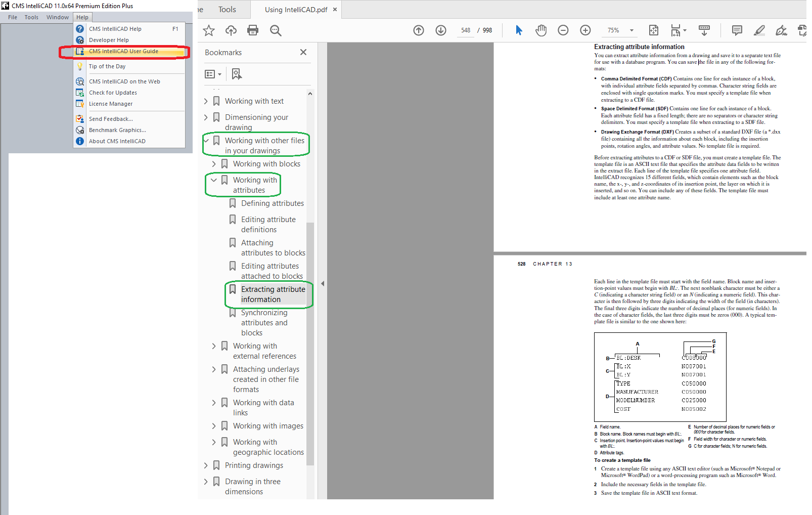Viewport: 812px width, 515px height.
Task: Add a comment with the note icon
Action: pyautogui.click(x=737, y=30)
